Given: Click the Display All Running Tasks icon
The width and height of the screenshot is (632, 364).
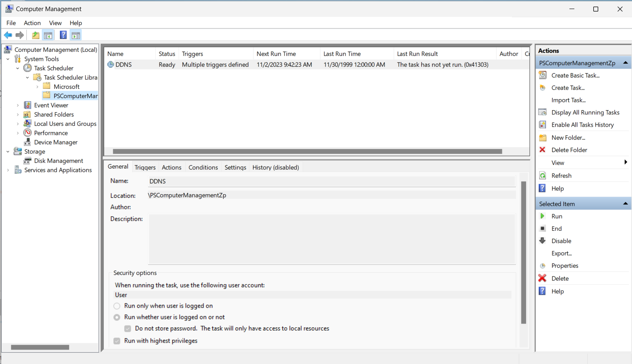Looking at the screenshot, I should coord(543,112).
